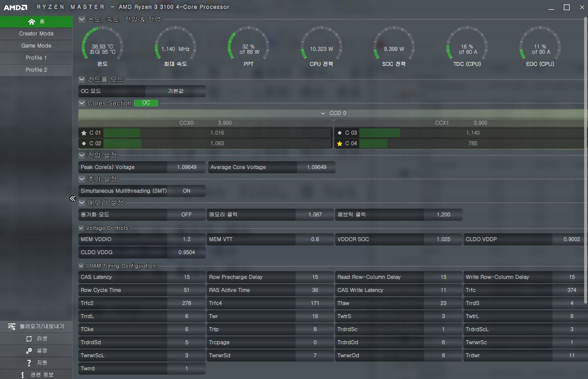This screenshot has width=588, height=379.
Task: Click the reset (리셋) button
Action: pyautogui.click(x=36, y=339)
